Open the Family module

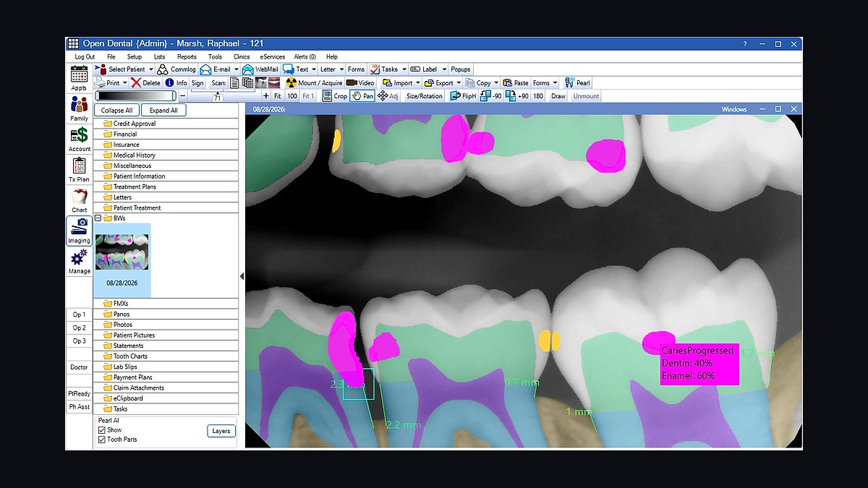pyautogui.click(x=79, y=108)
